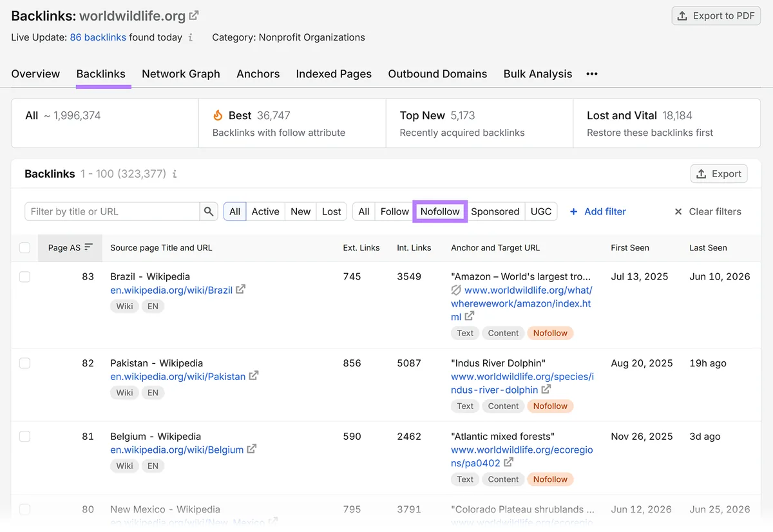The image size is (773, 532).
Task: Open the Indexed Pages tab
Action: (334, 74)
